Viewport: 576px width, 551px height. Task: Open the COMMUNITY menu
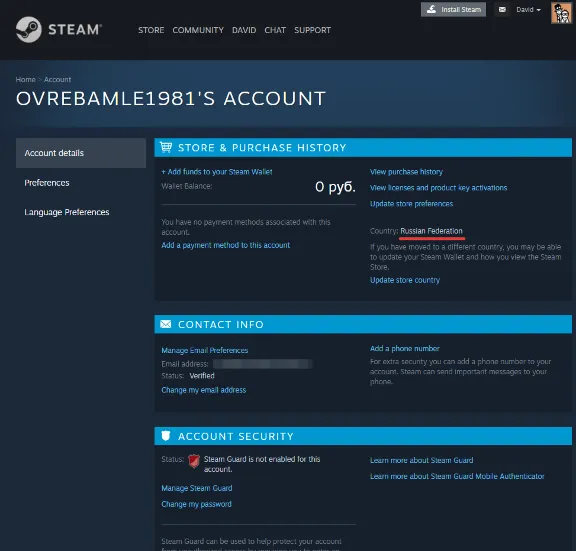[x=198, y=30]
